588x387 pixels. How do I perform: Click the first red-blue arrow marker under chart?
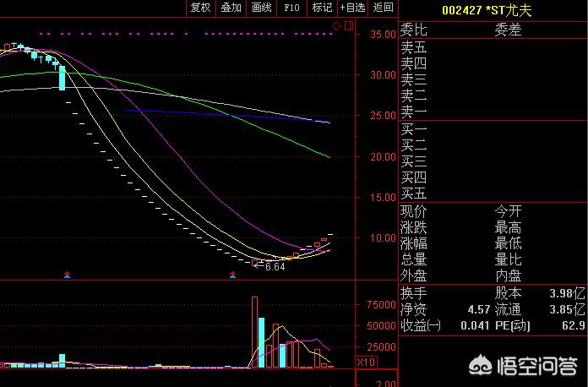coord(67,275)
